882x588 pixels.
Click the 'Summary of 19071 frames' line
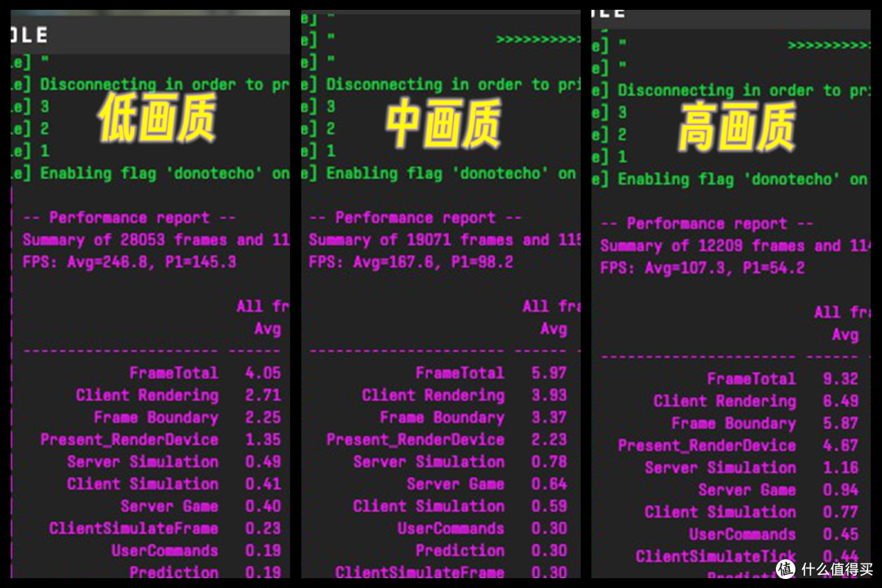point(444,240)
